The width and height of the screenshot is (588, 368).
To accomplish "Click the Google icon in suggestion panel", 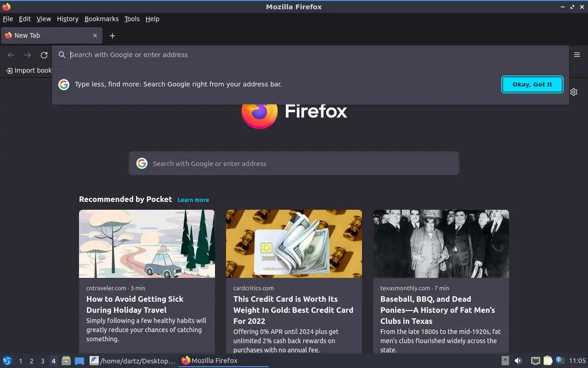I will 64,84.
